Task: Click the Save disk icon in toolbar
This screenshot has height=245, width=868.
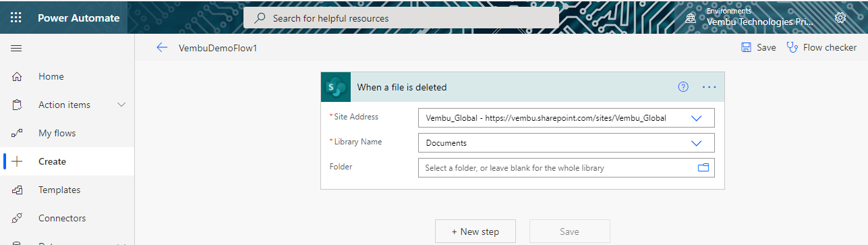Action: point(746,48)
